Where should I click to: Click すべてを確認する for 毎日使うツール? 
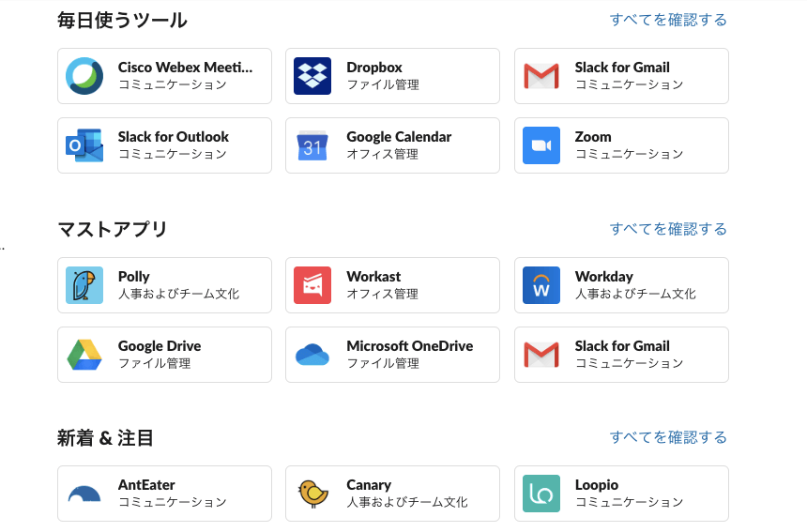pos(668,20)
